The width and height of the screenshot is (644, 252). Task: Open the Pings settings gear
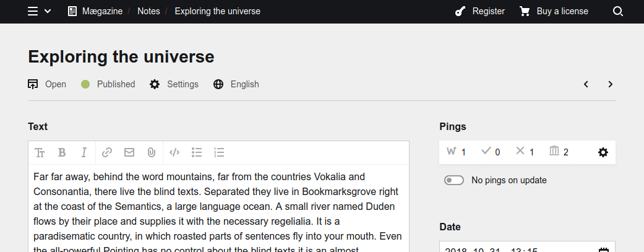click(603, 152)
